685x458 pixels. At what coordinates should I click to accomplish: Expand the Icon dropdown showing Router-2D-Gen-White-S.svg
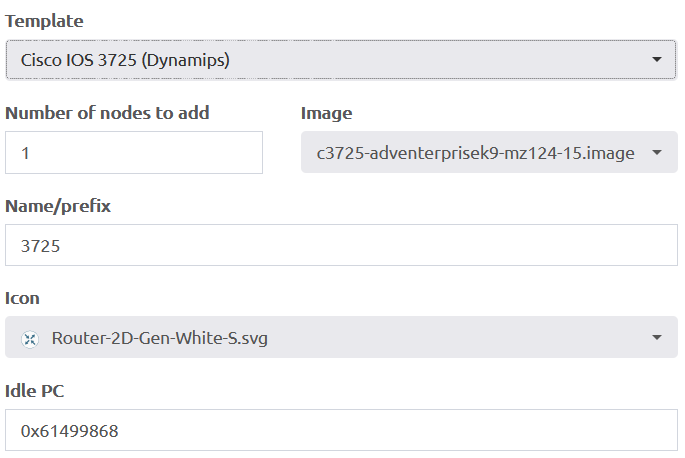tap(341, 337)
